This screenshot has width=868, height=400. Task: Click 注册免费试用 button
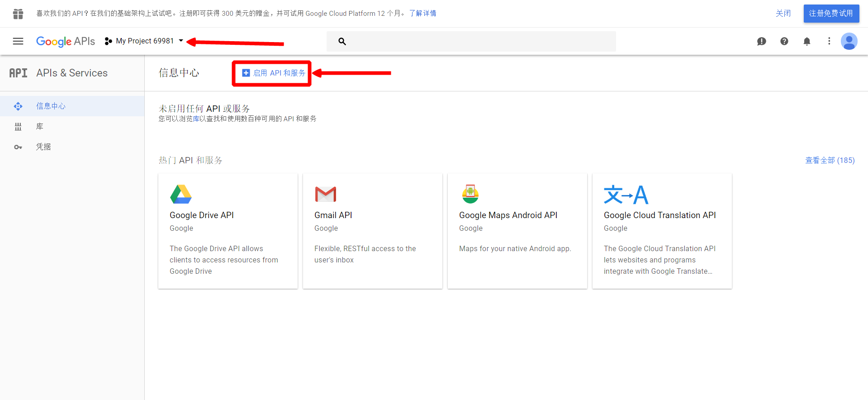pyautogui.click(x=831, y=14)
